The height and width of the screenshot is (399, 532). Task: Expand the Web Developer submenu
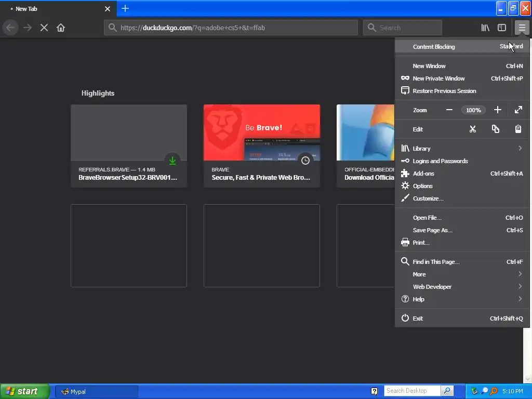[x=462, y=287]
